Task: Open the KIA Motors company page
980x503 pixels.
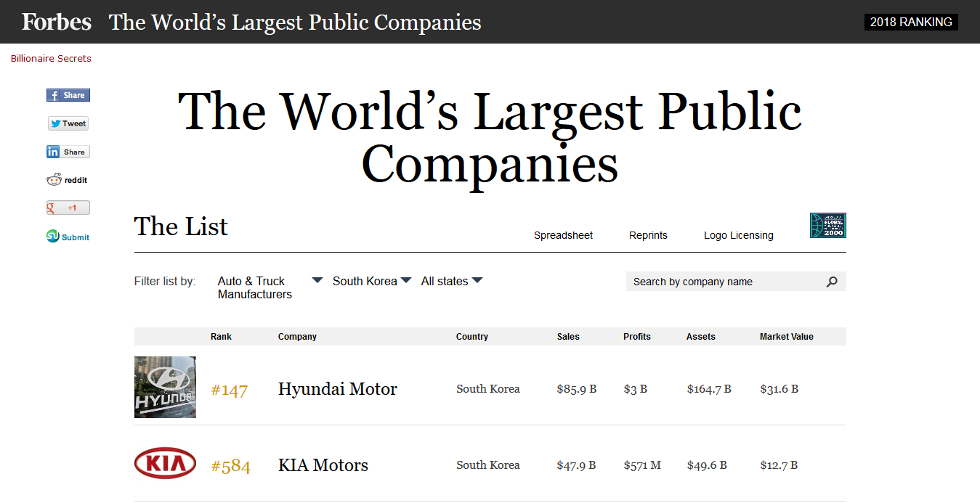Action: (323, 465)
